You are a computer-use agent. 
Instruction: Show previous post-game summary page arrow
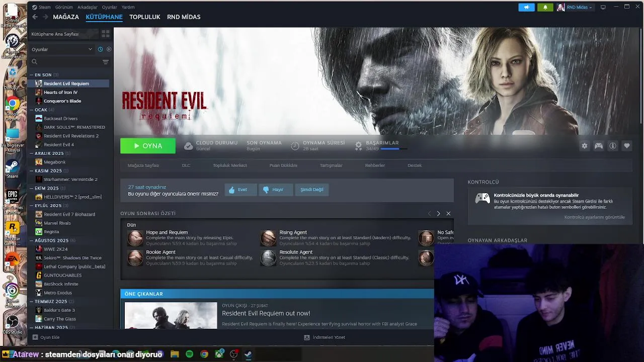(x=429, y=214)
